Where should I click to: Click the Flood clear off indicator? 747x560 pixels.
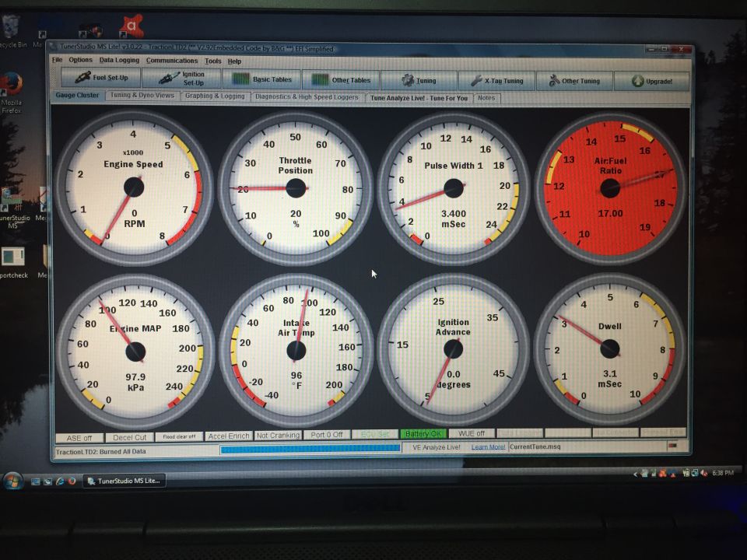[x=179, y=436]
